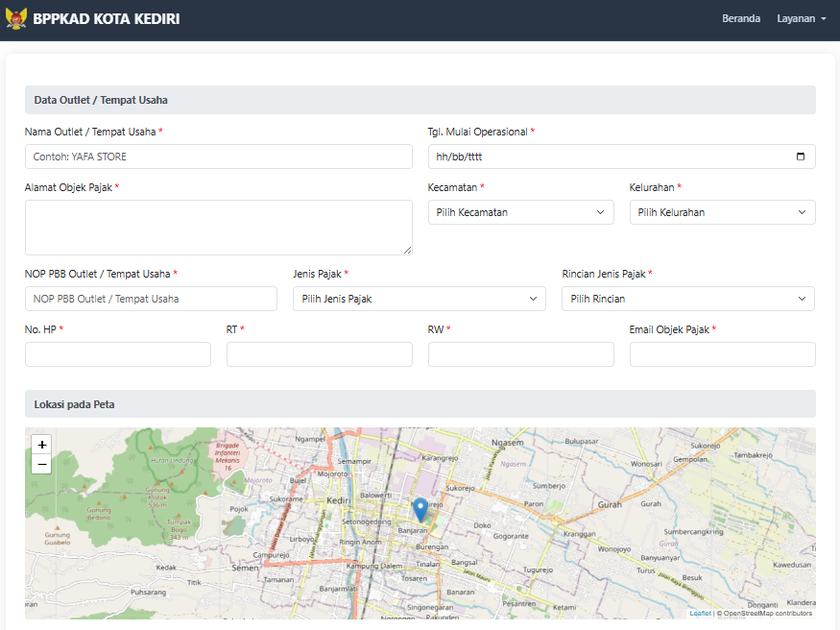Open the Pilih Rincian dropdown
840x630 pixels.
687,299
